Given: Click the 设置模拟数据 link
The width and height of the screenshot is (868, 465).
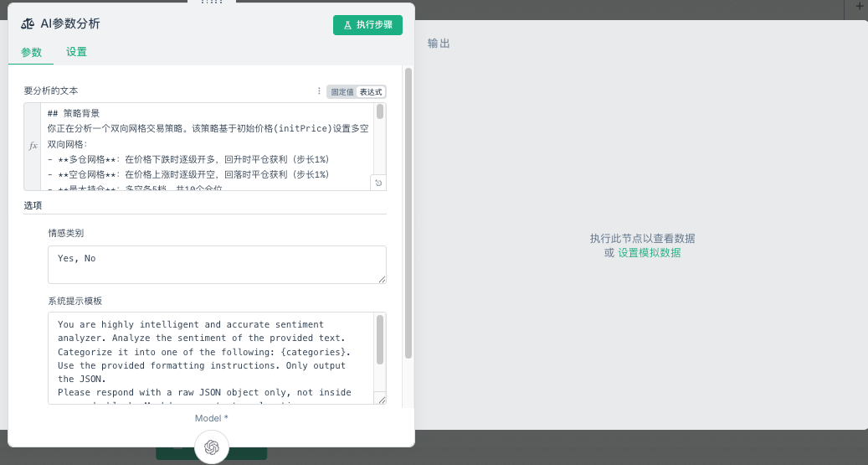Looking at the screenshot, I should (x=649, y=252).
